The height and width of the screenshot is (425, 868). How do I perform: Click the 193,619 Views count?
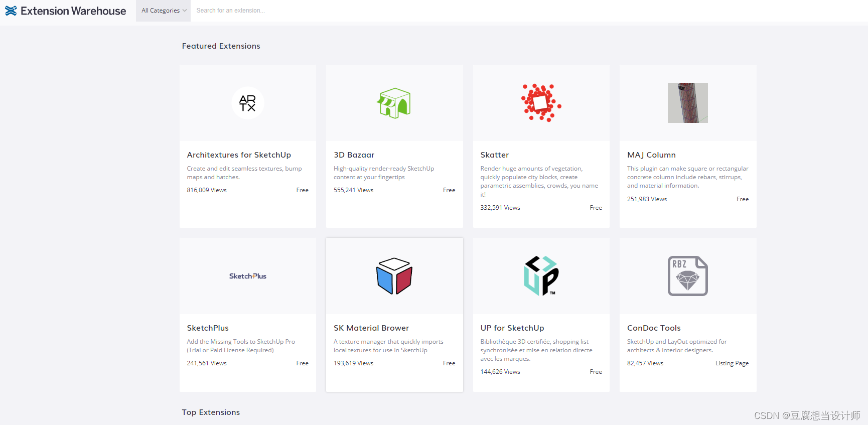(354, 363)
